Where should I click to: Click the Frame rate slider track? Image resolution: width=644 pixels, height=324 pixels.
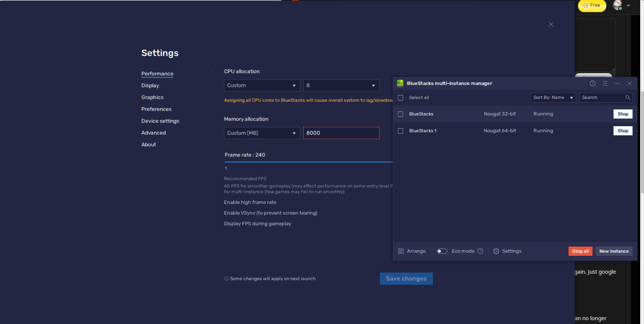[x=309, y=162]
